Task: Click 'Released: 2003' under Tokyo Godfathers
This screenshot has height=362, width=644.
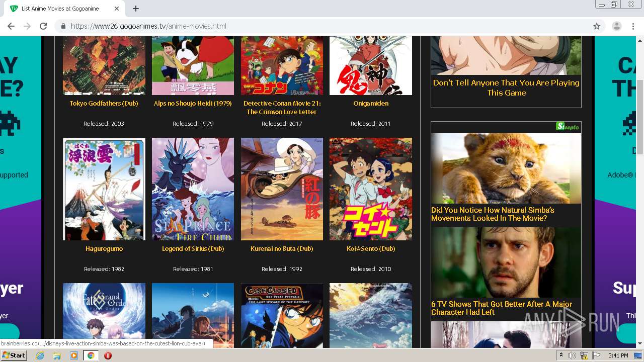Action: click(x=104, y=123)
